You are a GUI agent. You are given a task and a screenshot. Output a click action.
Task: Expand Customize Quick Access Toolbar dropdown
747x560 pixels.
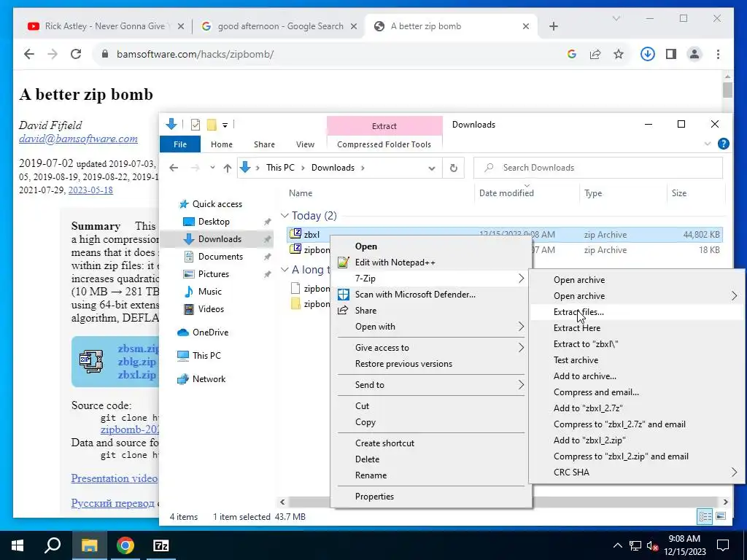[x=225, y=125]
